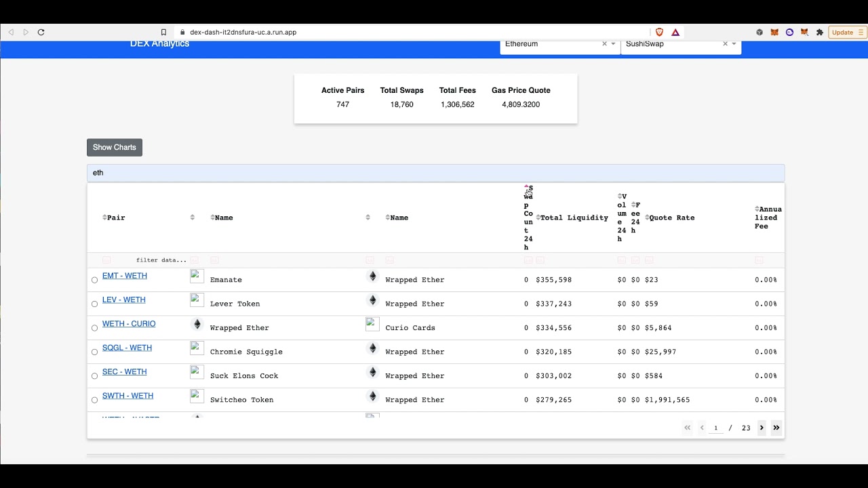The height and width of the screenshot is (488, 868).
Task: Open the Brave Rewards triangle icon
Action: click(x=675, y=32)
